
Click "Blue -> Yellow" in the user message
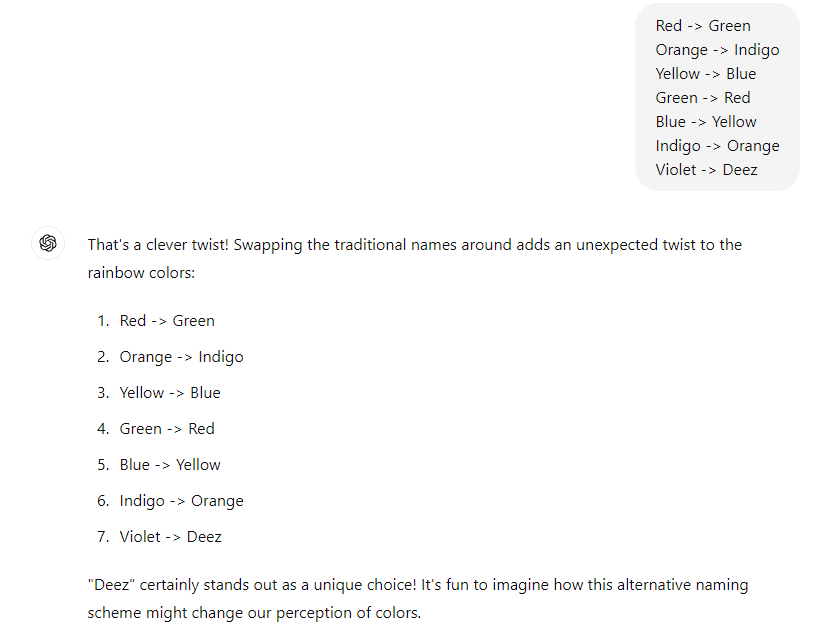706,122
